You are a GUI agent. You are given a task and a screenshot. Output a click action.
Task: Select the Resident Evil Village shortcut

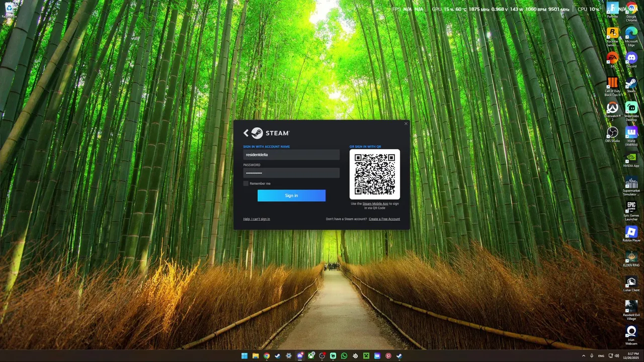click(x=631, y=311)
